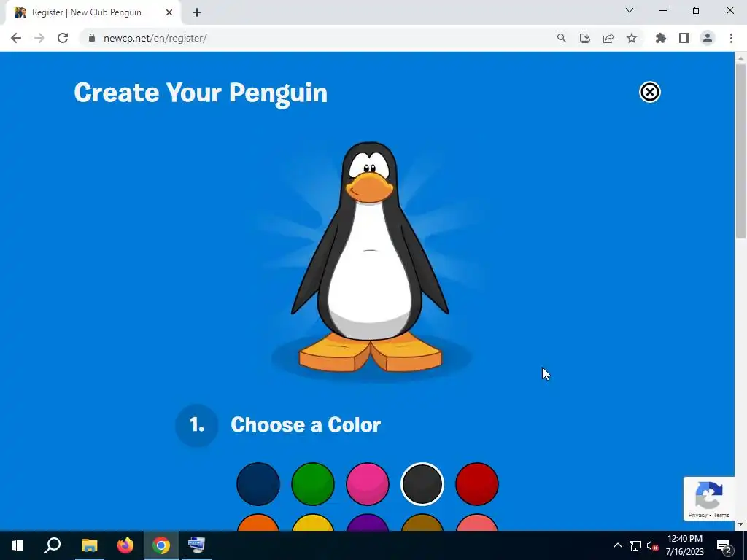Open a new browser tab

pos(197,13)
